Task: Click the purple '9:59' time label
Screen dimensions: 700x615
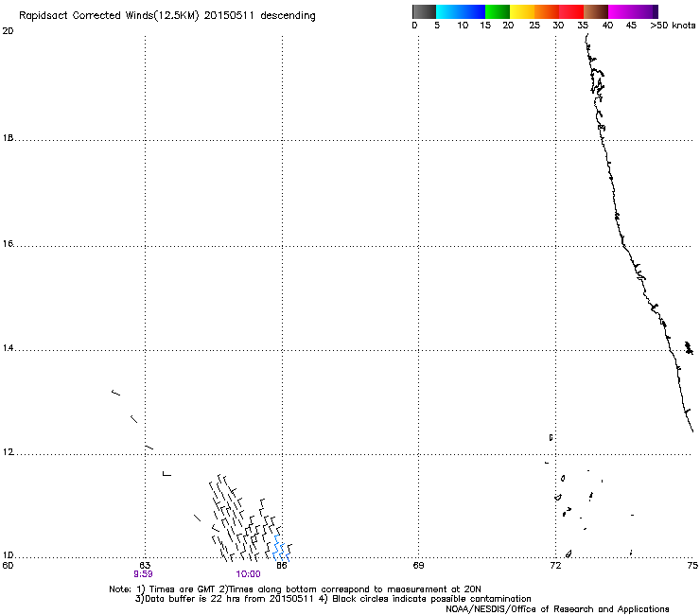Action: pos(143,574)
